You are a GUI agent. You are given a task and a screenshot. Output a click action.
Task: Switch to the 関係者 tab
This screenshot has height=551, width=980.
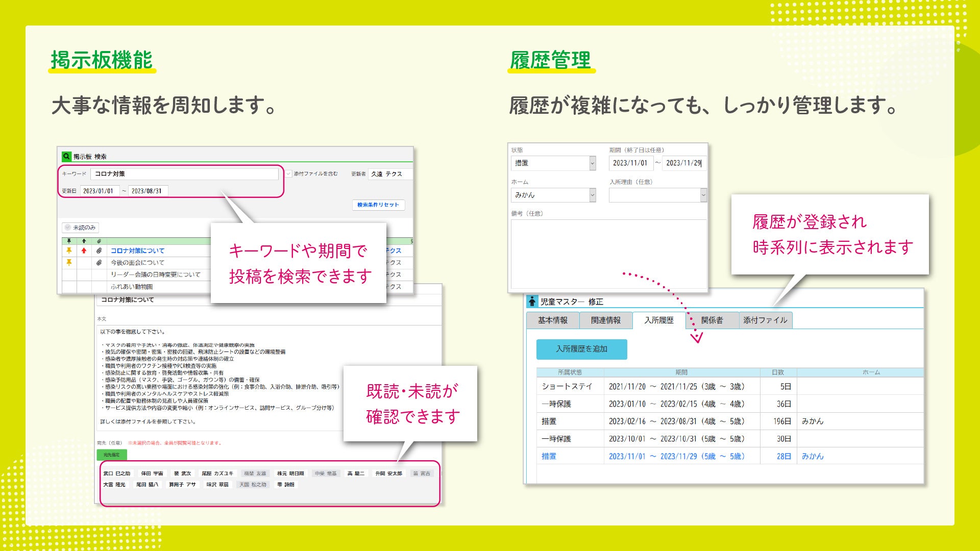pos(712,320)
